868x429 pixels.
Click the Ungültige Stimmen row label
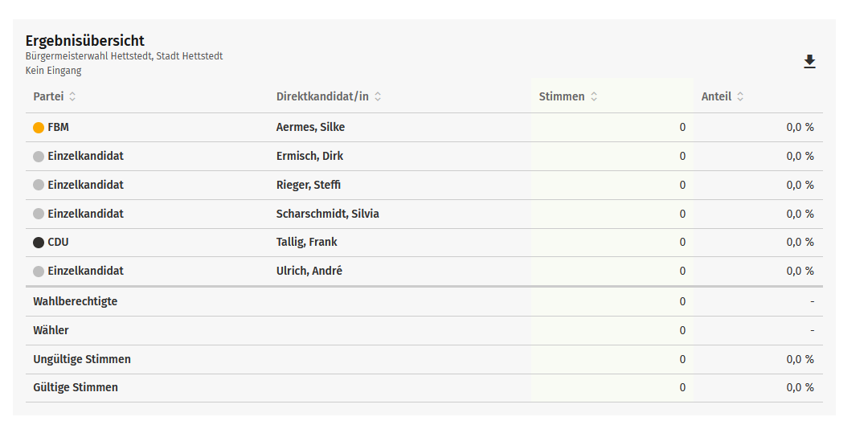(81, 359)
